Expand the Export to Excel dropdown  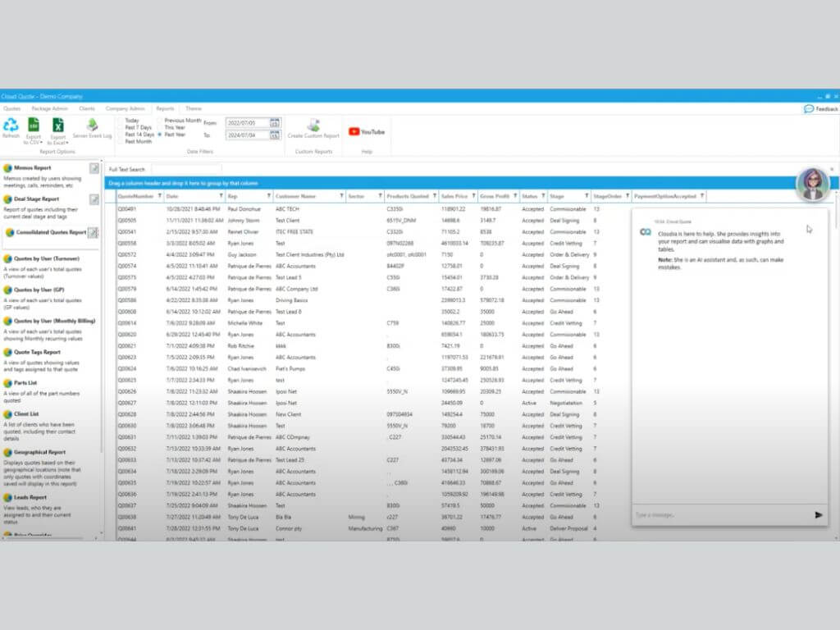coord(58,142)
